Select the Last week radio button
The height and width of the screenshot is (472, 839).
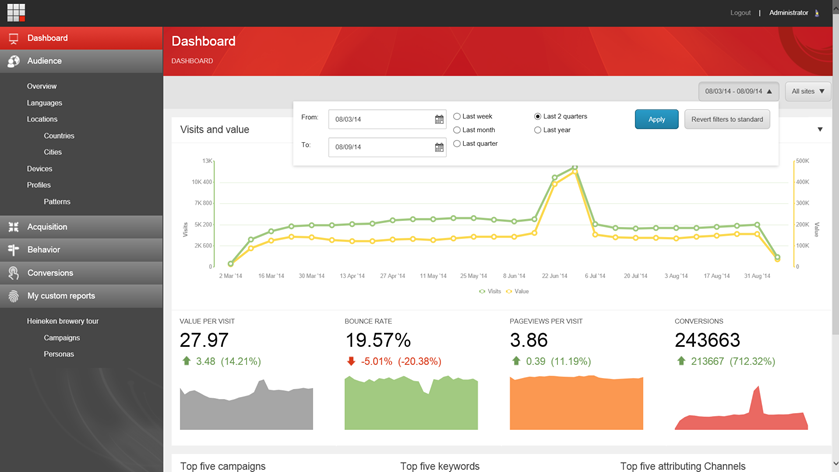(456, 116)
